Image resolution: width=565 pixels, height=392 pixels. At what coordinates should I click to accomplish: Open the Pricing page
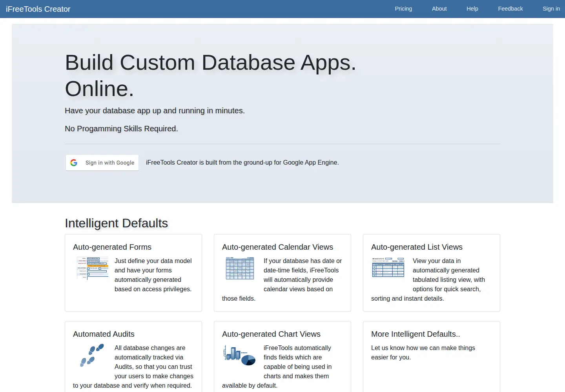pyautogui.click(x=403, y=9)
